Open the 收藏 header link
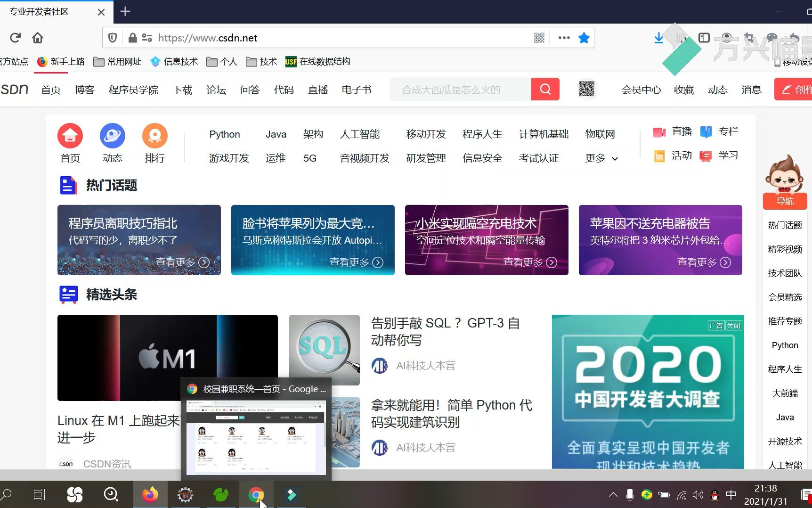 click(x=684, y=90)
